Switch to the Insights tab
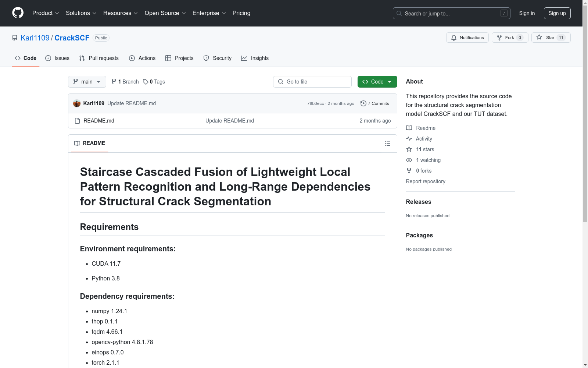Screen dimensions: 588x368 point(255,58)
